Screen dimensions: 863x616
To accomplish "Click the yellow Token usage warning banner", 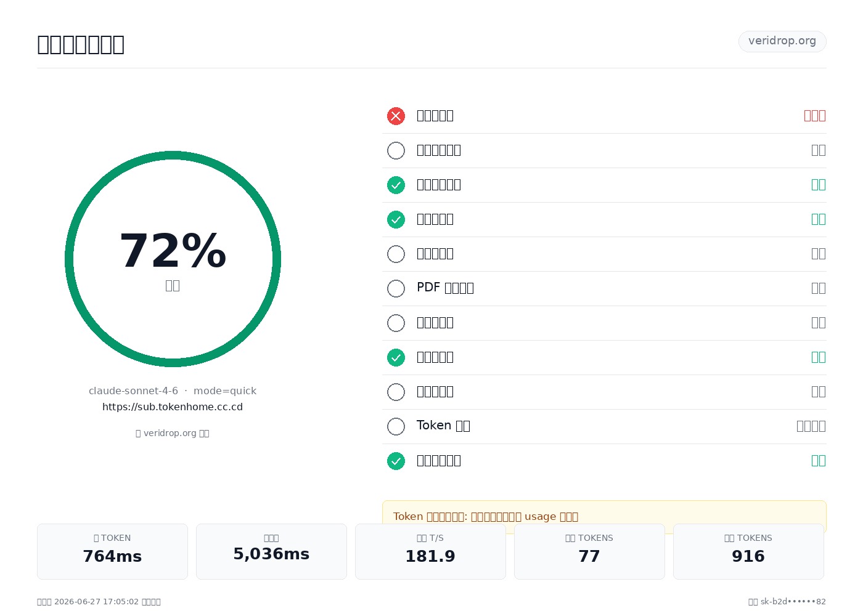I will point(604,516).
